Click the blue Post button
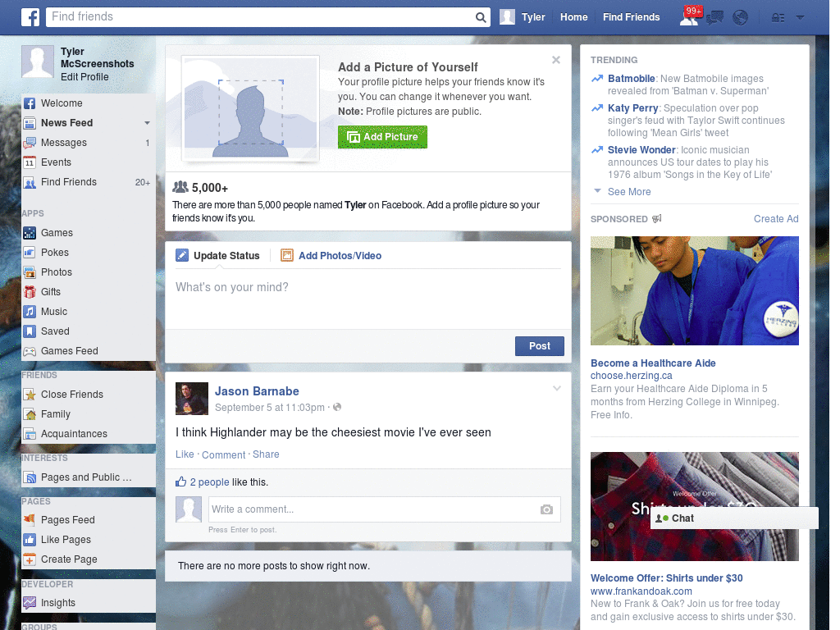The image size is (840, 630). (540, 346)
